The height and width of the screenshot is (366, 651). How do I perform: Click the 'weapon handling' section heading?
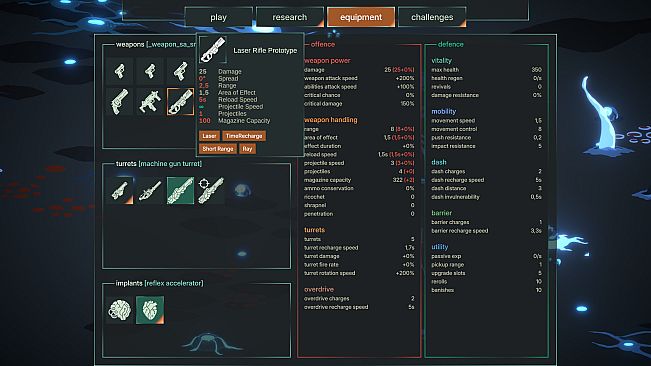(x=330, y=120)
